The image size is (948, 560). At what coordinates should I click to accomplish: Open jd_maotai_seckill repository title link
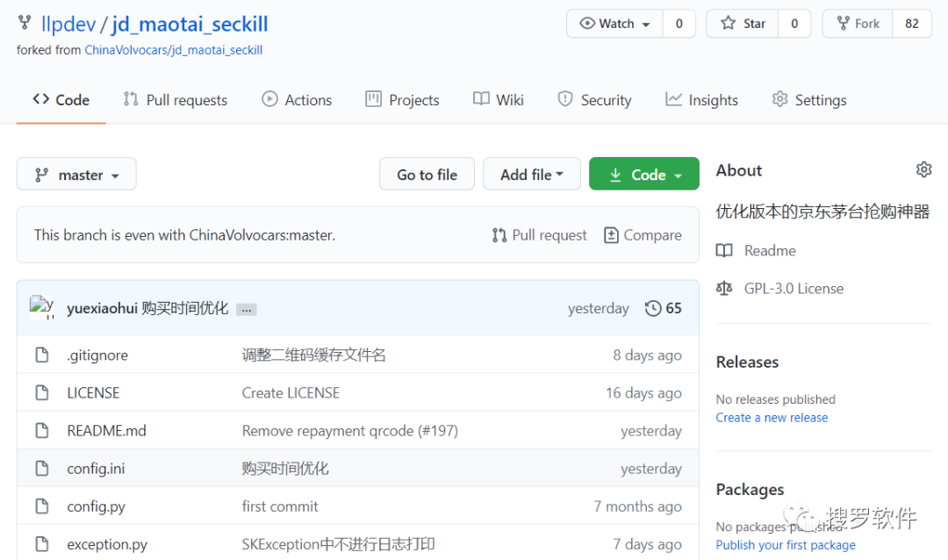coord(190,25)
